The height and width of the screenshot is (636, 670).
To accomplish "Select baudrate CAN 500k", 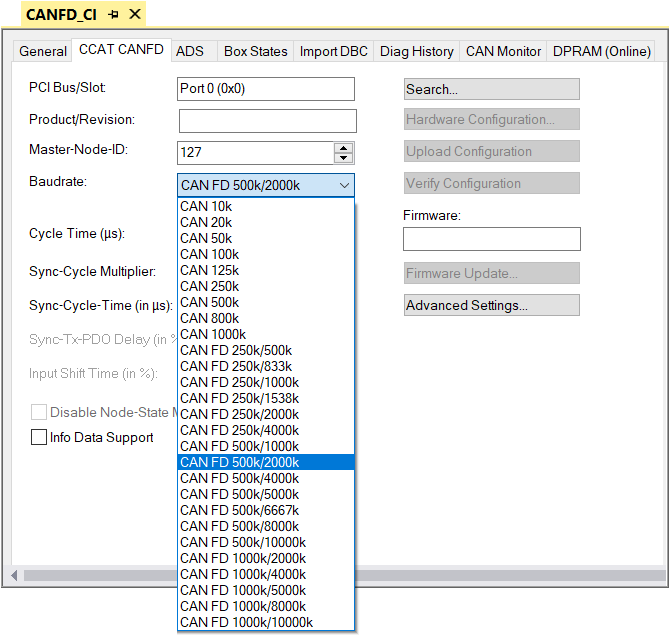I will 266,302.
